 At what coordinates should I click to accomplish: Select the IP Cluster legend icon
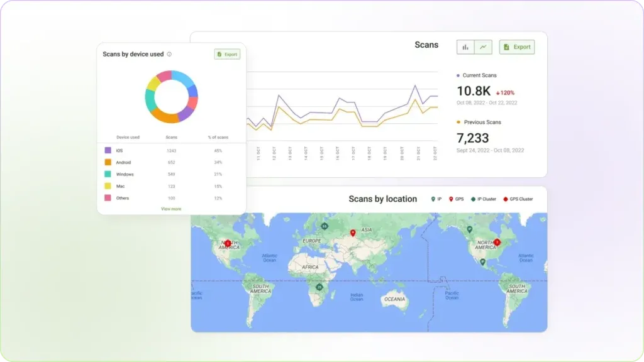point(473,199)
